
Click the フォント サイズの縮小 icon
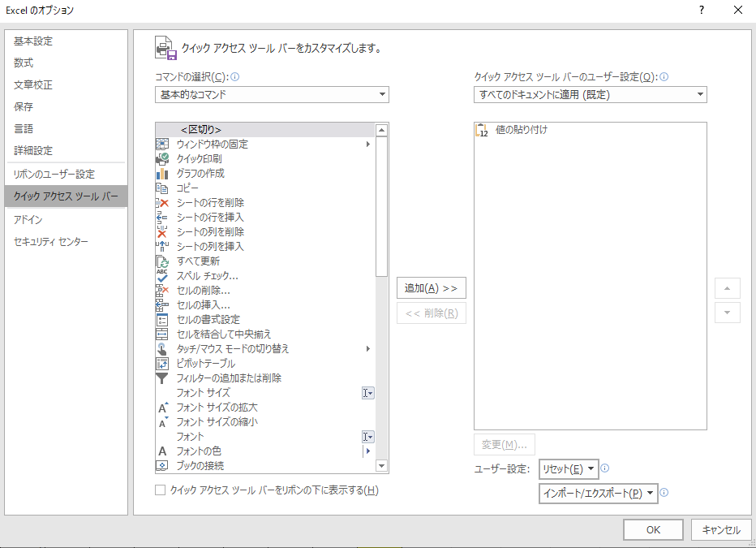pyautogui.click(x=163, y=422)
